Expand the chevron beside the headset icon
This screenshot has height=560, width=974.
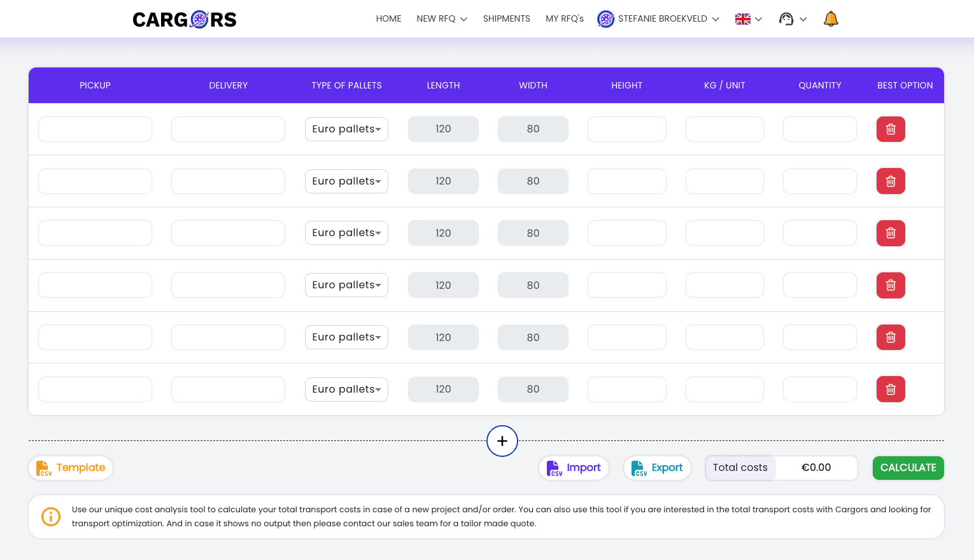803,19
